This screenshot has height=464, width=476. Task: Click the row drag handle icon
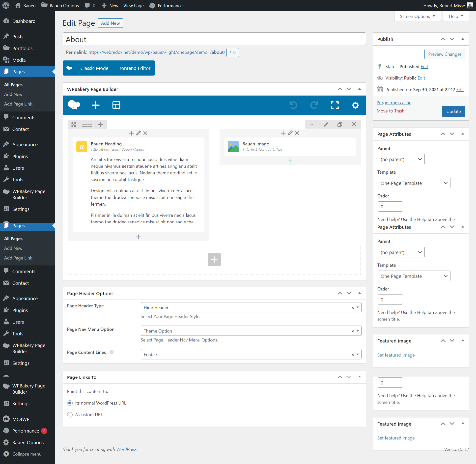pos(74,124)
